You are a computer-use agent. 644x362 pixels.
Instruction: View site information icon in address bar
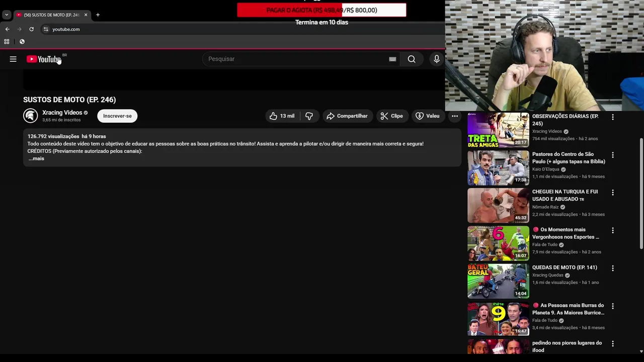(x=46, y=29)
